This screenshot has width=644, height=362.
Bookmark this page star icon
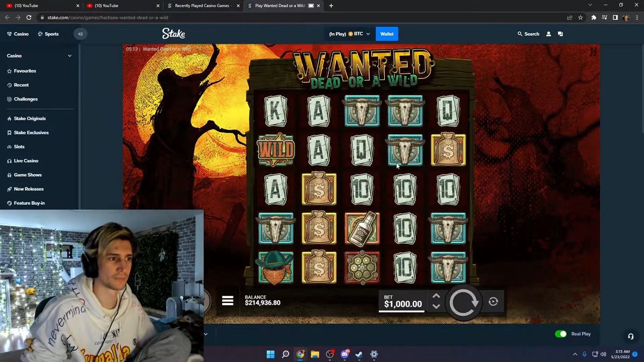580,18
